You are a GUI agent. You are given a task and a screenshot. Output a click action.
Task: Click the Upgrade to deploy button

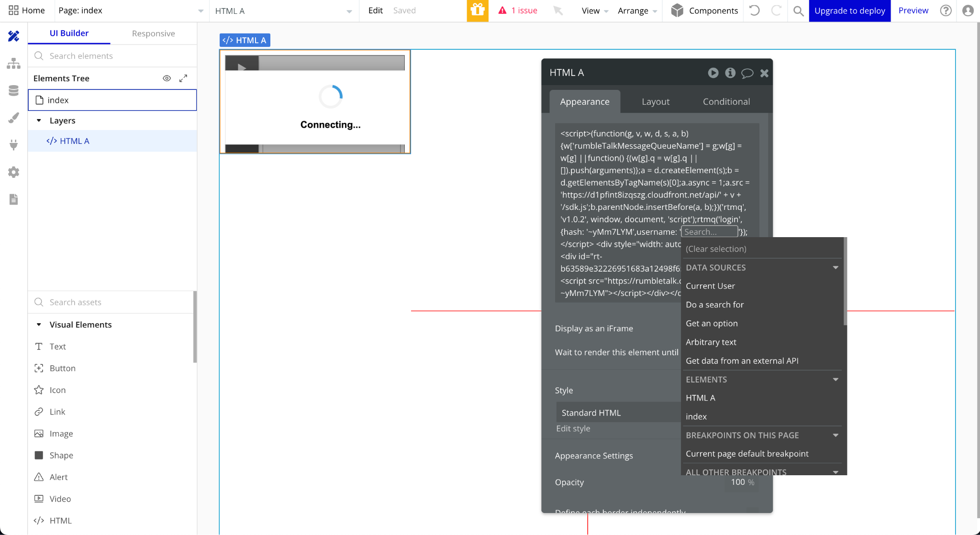click(x=849, y=11)
